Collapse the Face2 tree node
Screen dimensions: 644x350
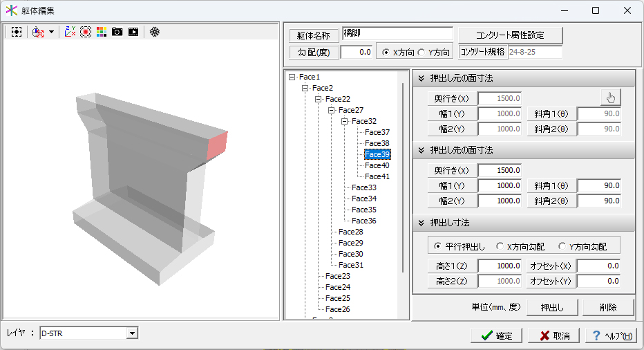pos(305,88)
